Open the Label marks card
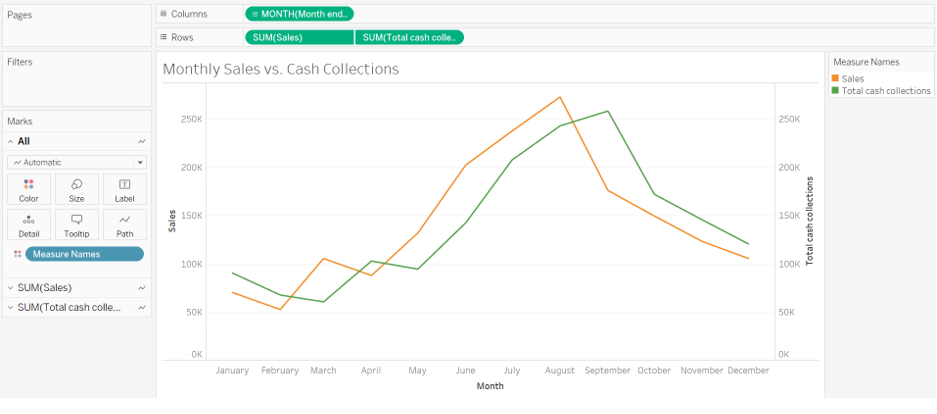 coord(124,189)
